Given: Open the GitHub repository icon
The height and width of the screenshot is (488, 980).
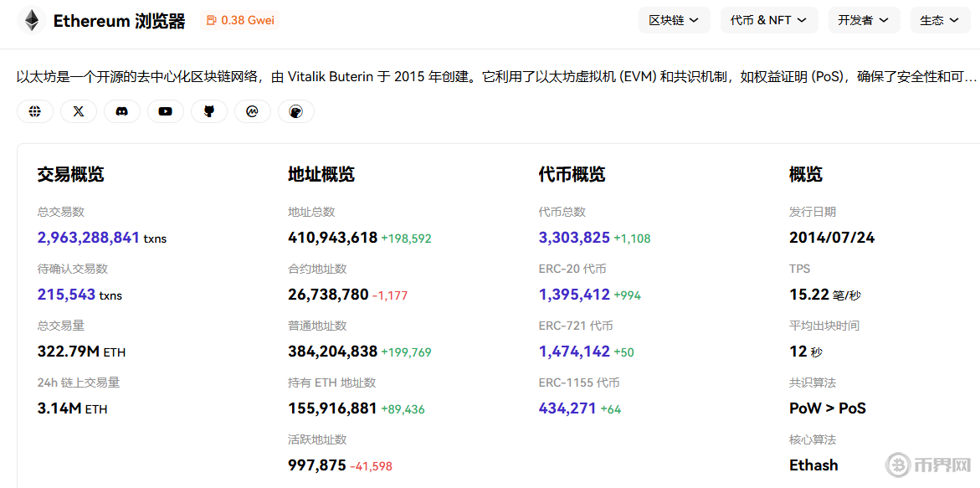Looking at the screenshot, I should tap(209, 111).
